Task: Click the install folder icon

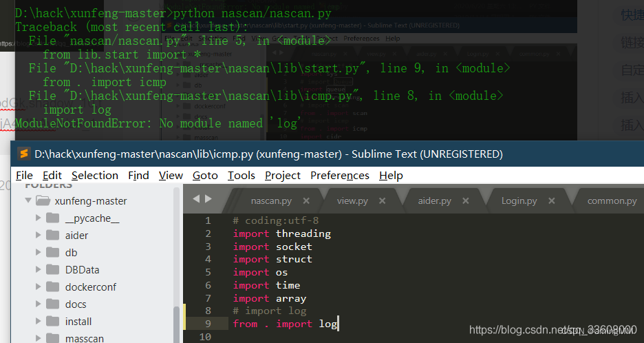Action: pyautogui.click(x=52, y=321)
